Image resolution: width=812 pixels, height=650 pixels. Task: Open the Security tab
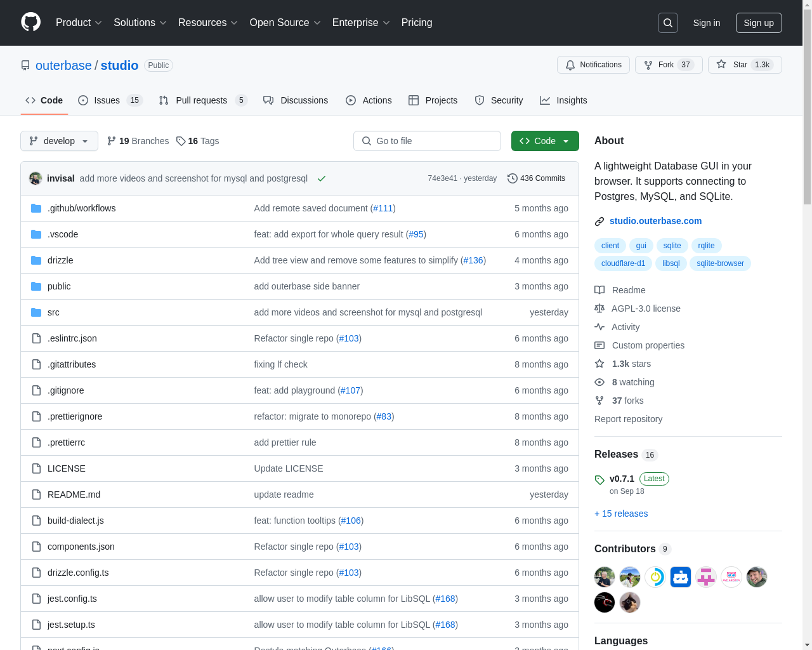[499, 100]
